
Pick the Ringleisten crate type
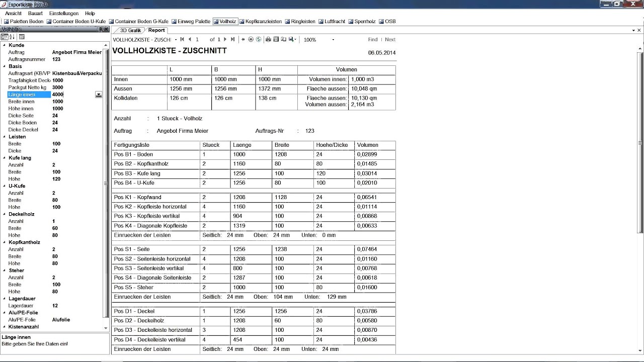(x=300, y=22)
